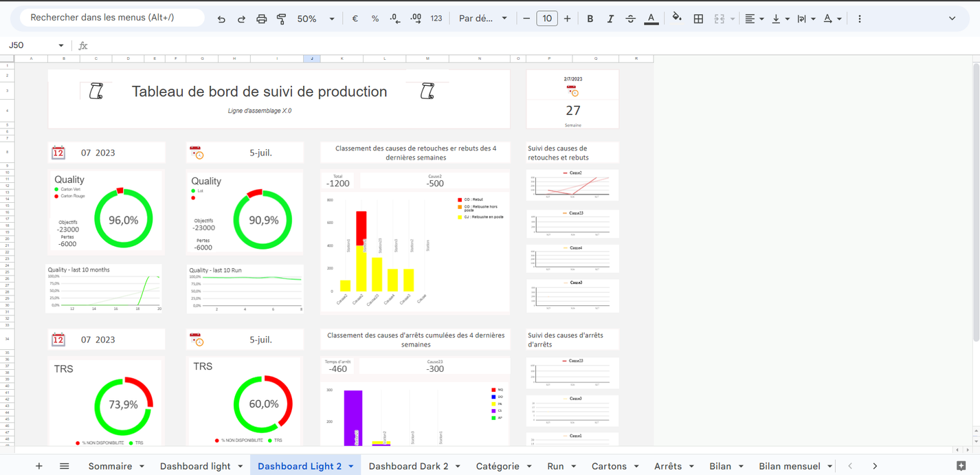Increase decimal places using toolbar icon

[x=415, y=19]
